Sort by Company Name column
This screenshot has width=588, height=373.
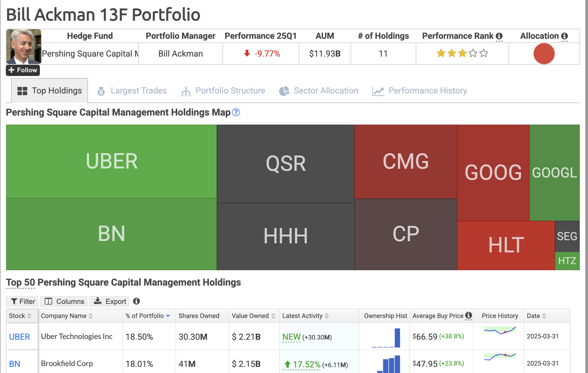point(80,316)
